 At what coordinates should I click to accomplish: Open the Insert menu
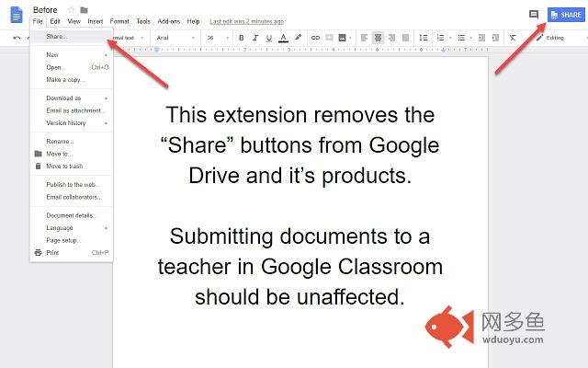pos(96,21)
